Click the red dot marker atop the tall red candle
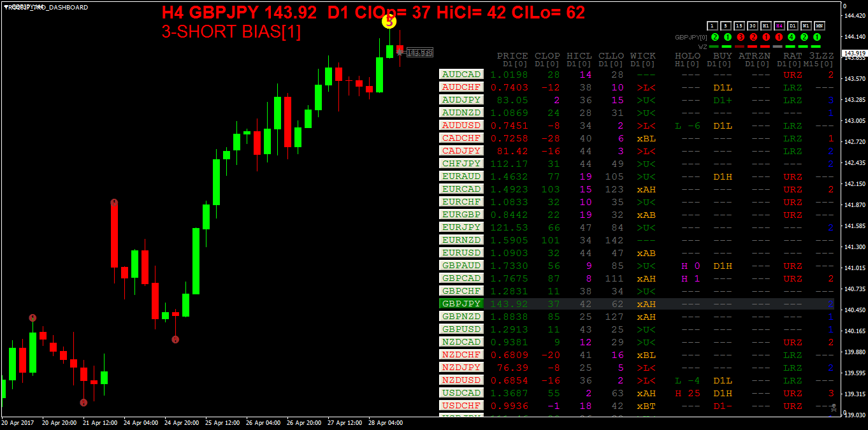The width and height of the screenshot is (868, 430). [x=114, y=203]
